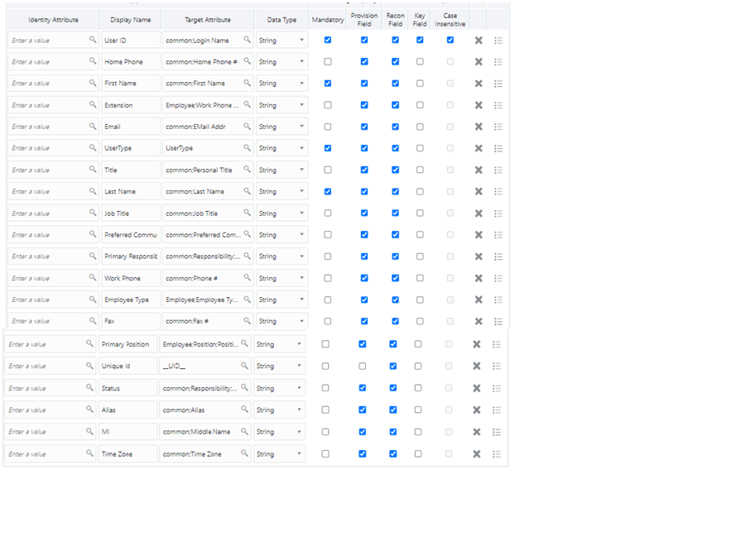Open the row properties list icon for User ID
The height and width of the screenshot is (556, 756).
(x=497, y=40)
